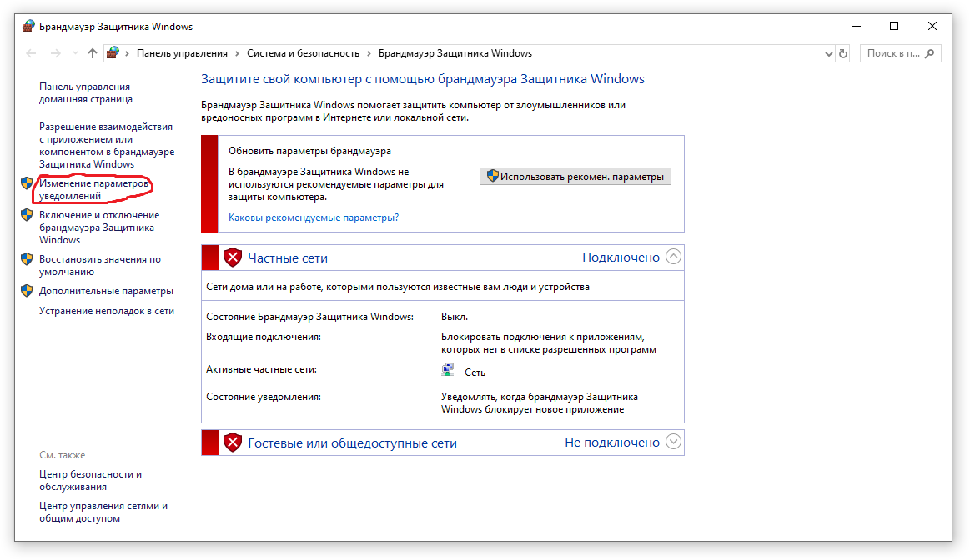Focus the Control Panel search field
This screenshot has width=970, height=560.
[900, 54]
